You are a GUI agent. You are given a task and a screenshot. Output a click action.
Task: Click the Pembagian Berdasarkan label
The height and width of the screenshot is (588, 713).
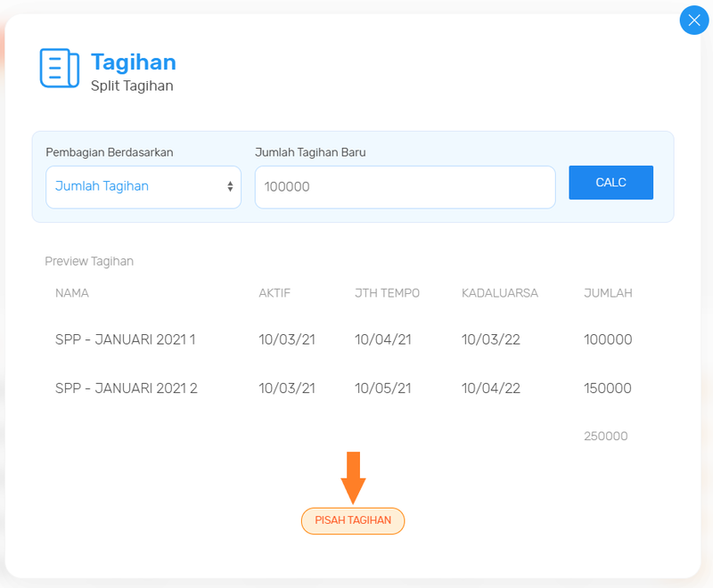click(x=109, y=152)
